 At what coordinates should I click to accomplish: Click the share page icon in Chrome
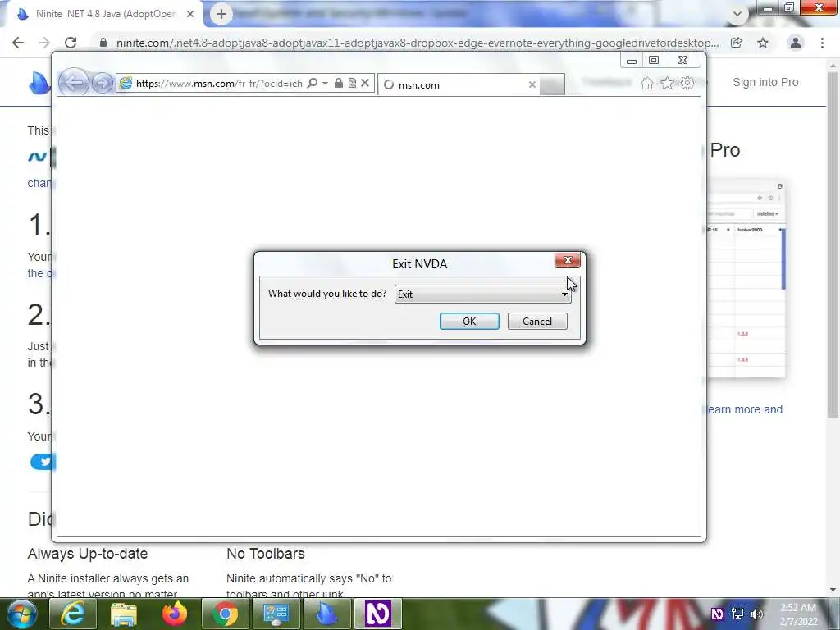point(737,43)
